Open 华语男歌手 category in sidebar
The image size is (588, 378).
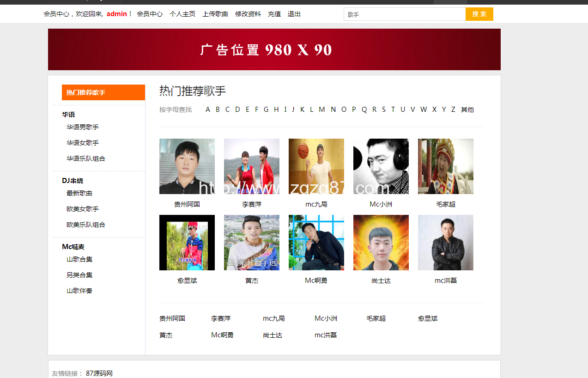tap(83, 127)
